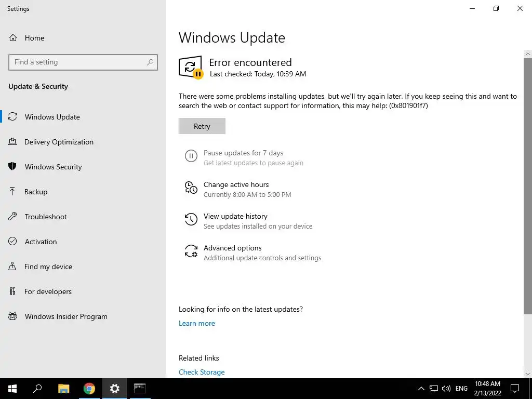
Task: Open the Action Center notification icon
Action: (x=515, y=389)
